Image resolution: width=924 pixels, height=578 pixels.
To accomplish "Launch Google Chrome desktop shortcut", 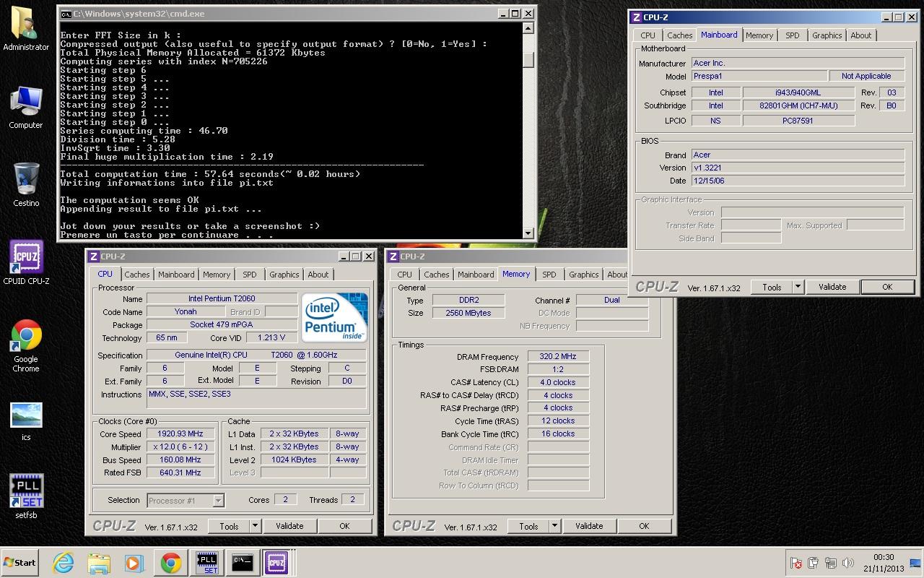I will (x=26, y=345).
